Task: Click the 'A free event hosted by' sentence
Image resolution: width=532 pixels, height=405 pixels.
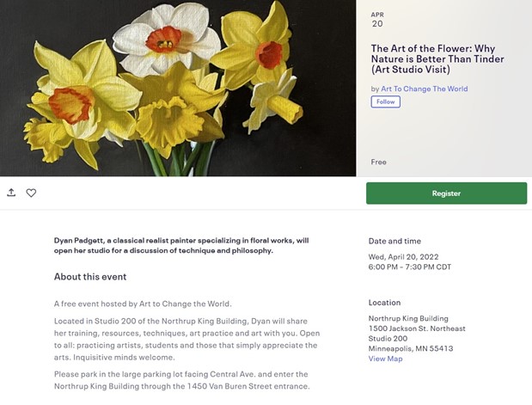Action: [143, 304]
